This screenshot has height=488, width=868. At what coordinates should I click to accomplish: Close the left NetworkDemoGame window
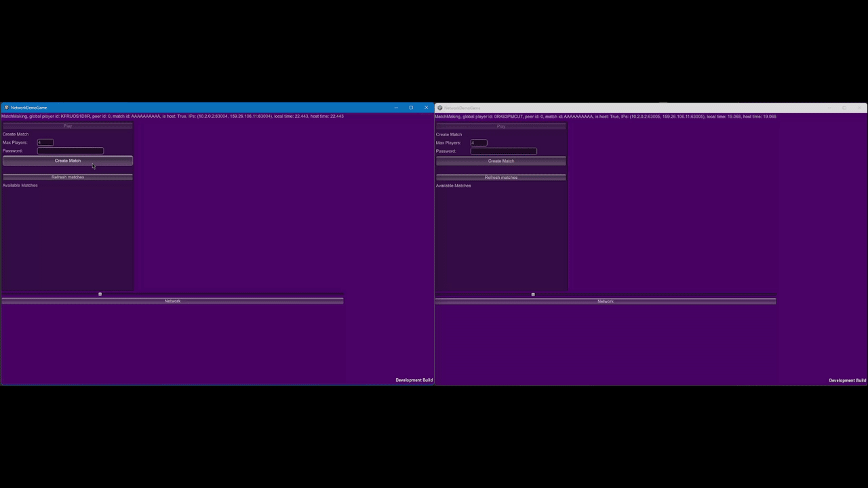(426, 108)
